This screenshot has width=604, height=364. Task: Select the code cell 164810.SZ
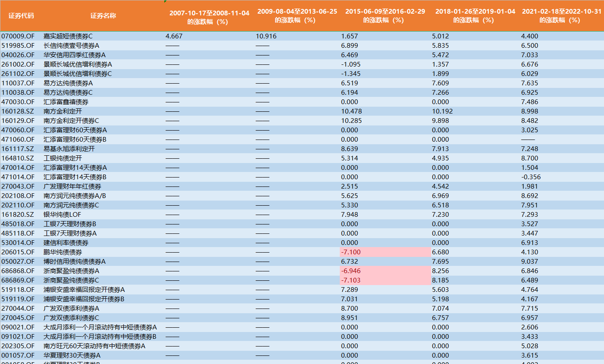18,158
